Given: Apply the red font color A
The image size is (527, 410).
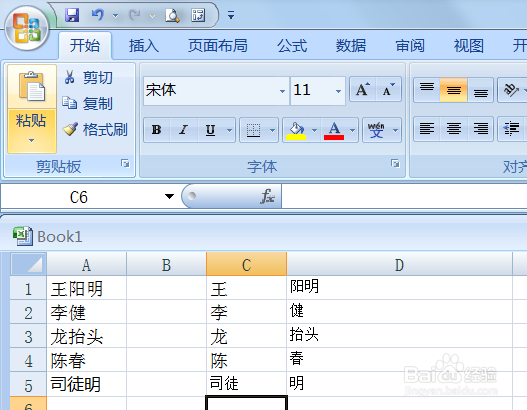Looking at the screenshot, I should [x=334, y=130].
